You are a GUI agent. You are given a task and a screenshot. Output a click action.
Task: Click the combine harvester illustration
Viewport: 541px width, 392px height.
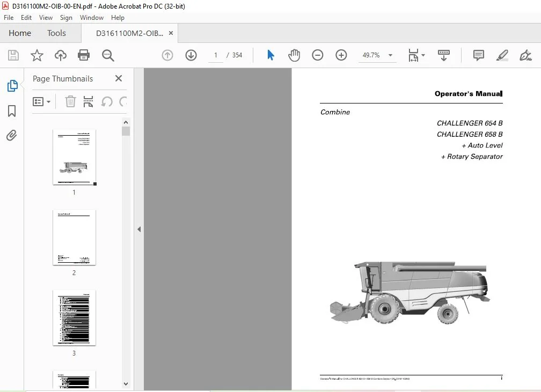click(x=410, y=292)
